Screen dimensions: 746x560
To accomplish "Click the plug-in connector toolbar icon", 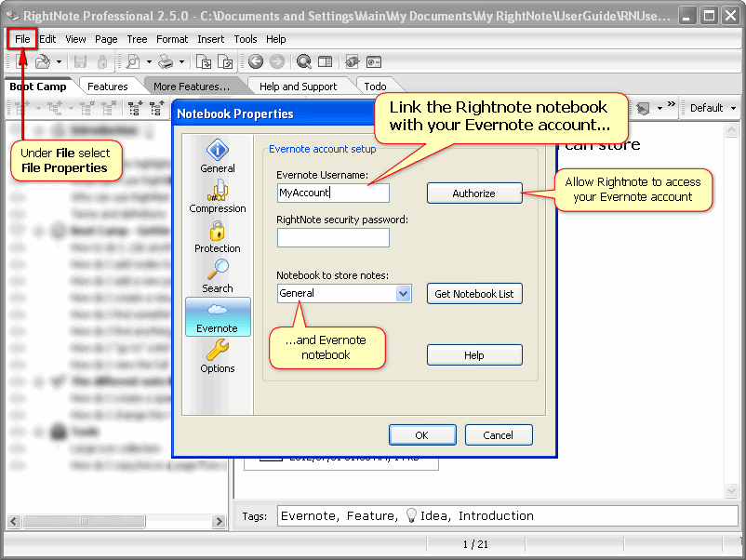I will (x=352, y=61).
